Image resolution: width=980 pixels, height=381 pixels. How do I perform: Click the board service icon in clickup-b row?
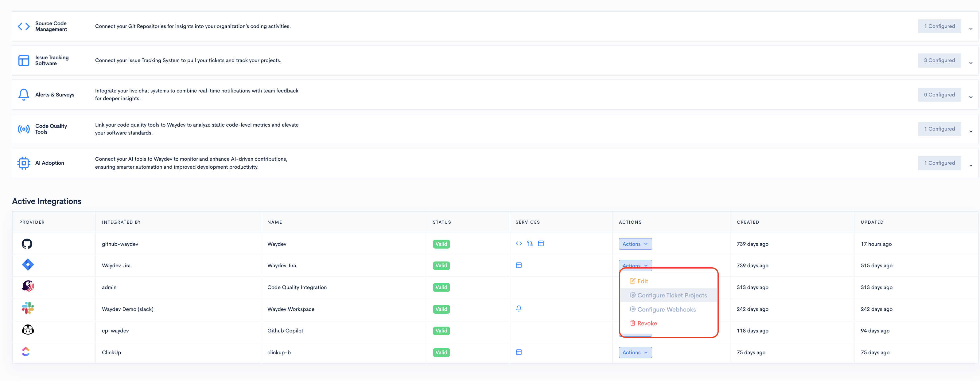[x=519, y=352]
